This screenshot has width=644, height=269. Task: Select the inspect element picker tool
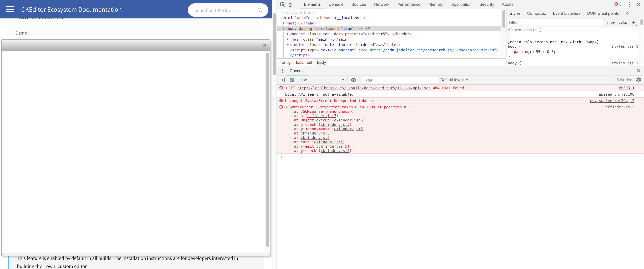coord(282,4)
